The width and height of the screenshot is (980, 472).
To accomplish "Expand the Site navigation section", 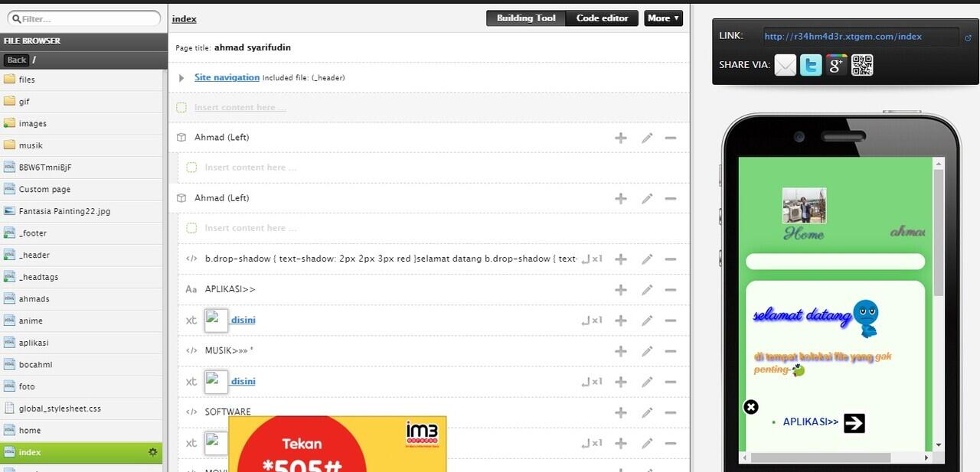I will click(x=181, y=78).
